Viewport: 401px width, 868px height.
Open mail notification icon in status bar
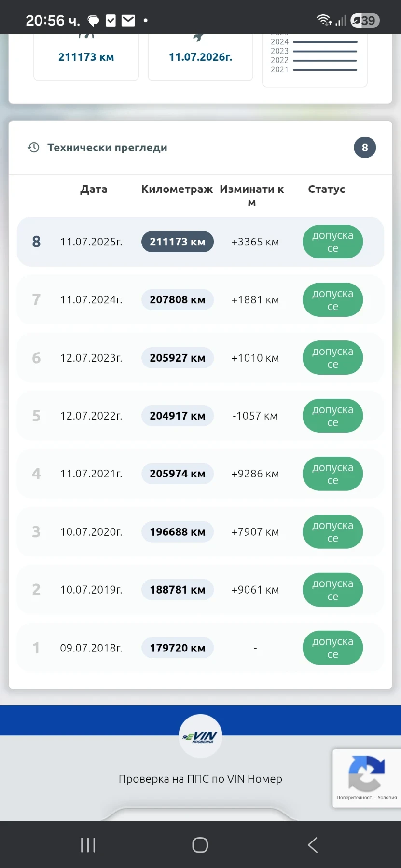pos(128,20)
